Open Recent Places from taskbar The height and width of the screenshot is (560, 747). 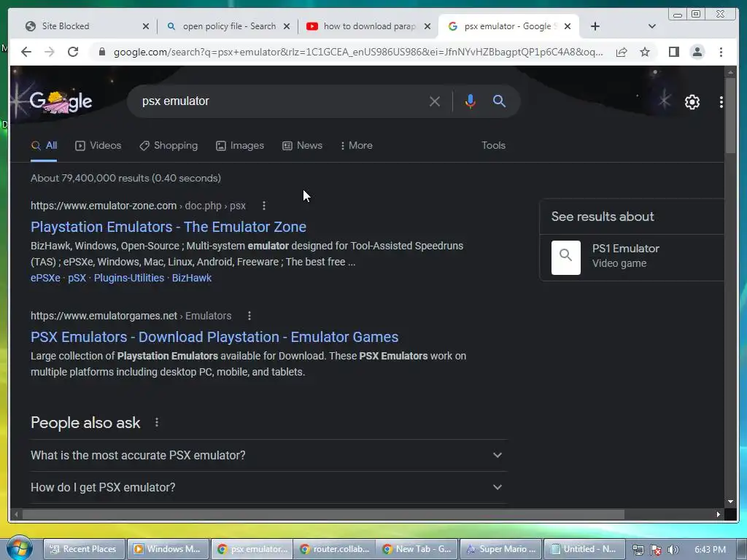click(84, 549)
